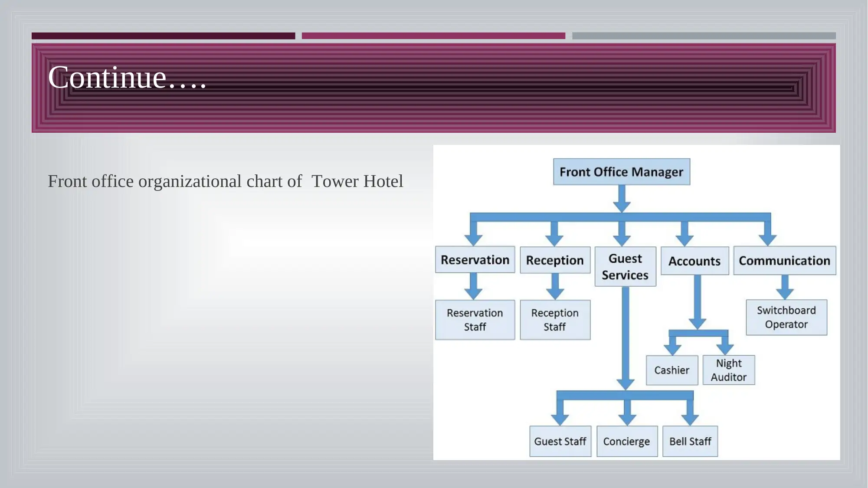Select the Reservation department node
The image size is (868, 488).
click(x=475, y=260)
